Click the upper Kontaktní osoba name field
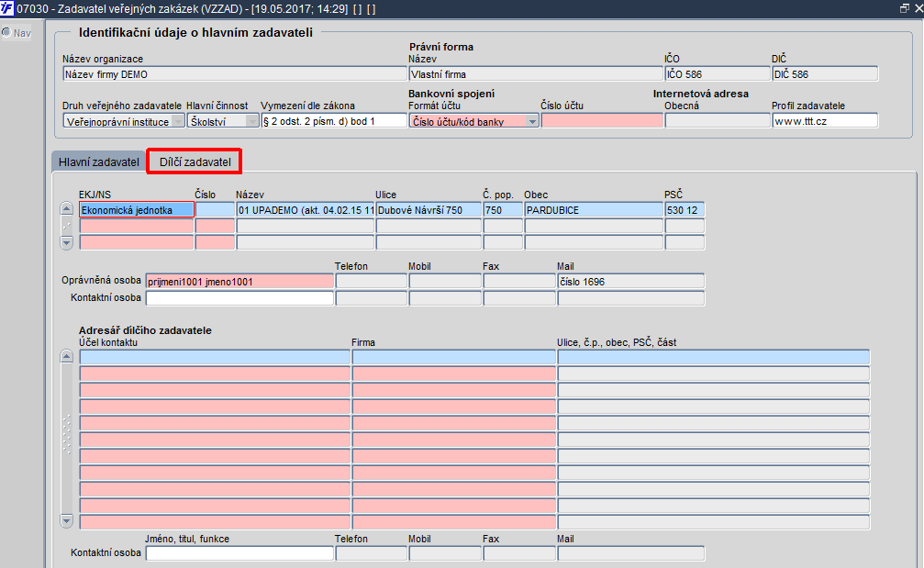This screenshot has height=568, width=924. click(x=239, y=298)
